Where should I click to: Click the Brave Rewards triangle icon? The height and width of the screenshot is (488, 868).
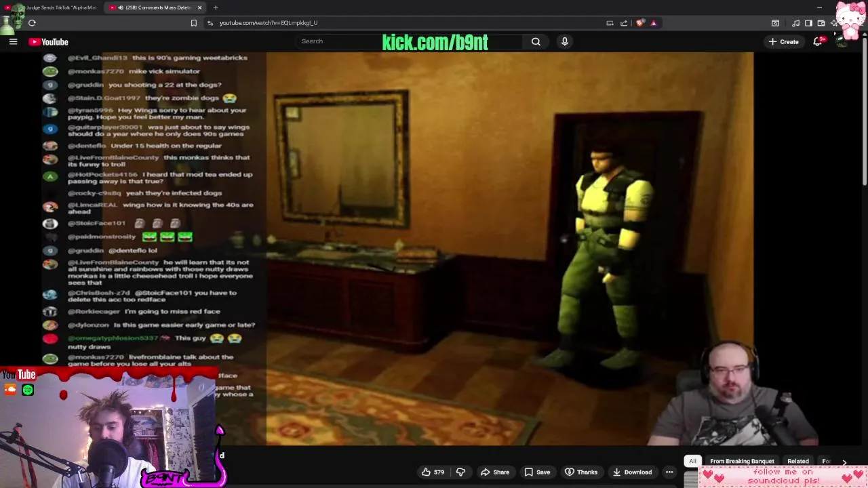click(x=654, y=23)
